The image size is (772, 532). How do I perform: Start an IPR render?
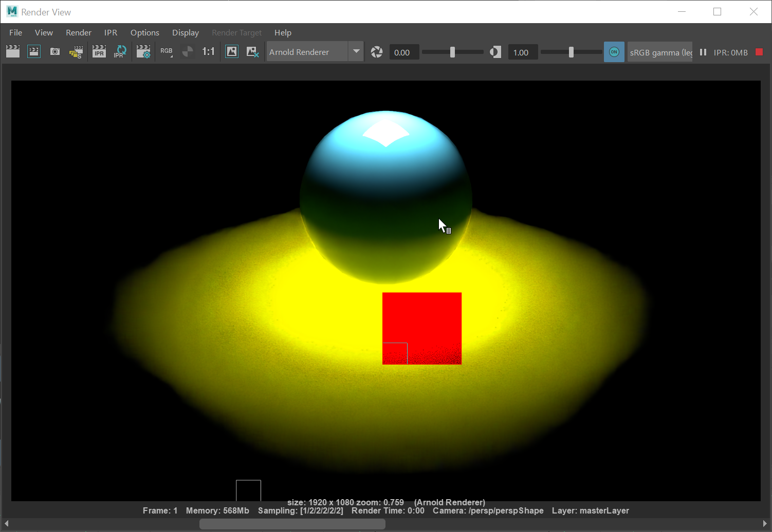99,51
